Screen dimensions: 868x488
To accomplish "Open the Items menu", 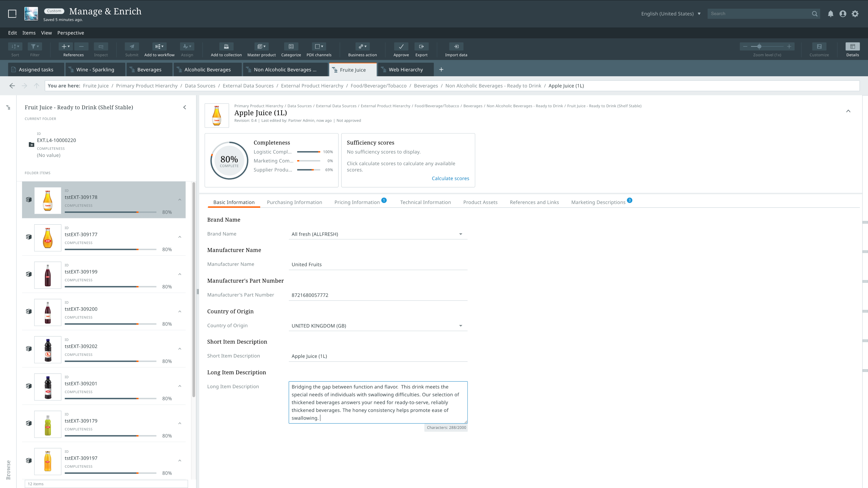I will [x=29, y=33].
